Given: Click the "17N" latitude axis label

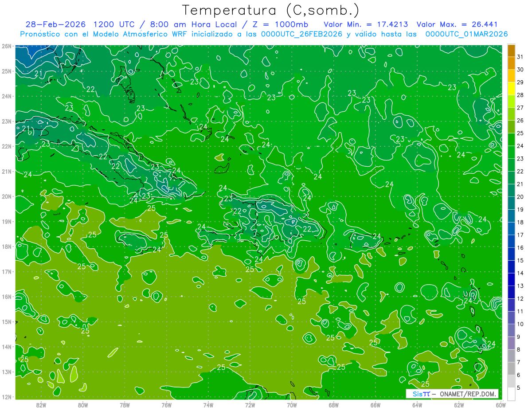Looking at the screenshot, I should click(x=7, y=271).
